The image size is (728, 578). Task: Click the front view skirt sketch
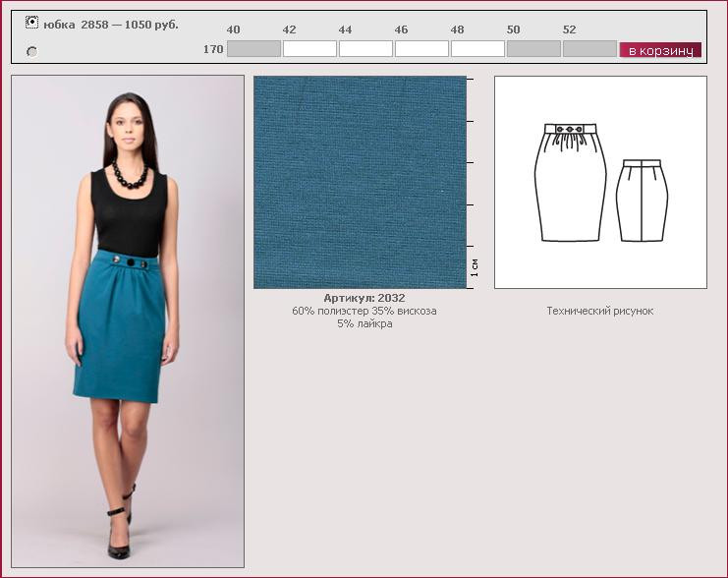point(570,182)
